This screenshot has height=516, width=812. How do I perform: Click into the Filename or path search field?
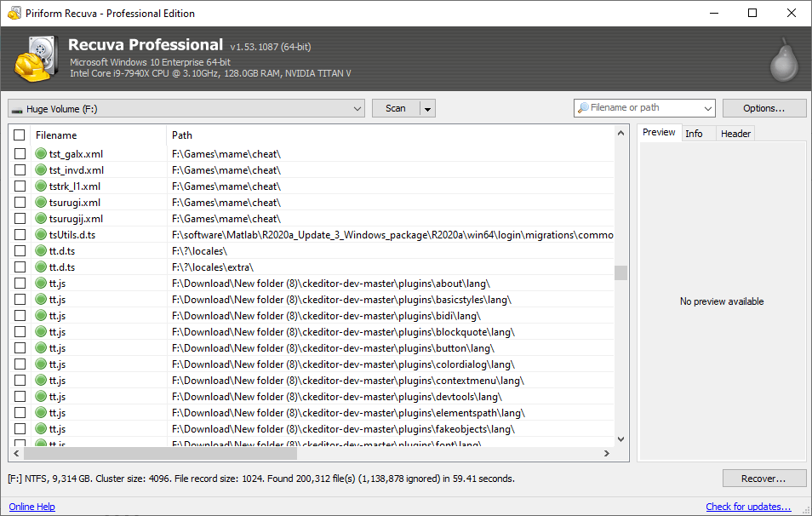click(x=644, y=108)
